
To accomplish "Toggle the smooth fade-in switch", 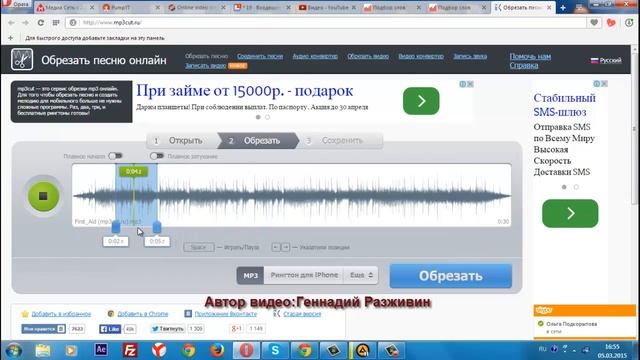I will click(x=116, y=156).
